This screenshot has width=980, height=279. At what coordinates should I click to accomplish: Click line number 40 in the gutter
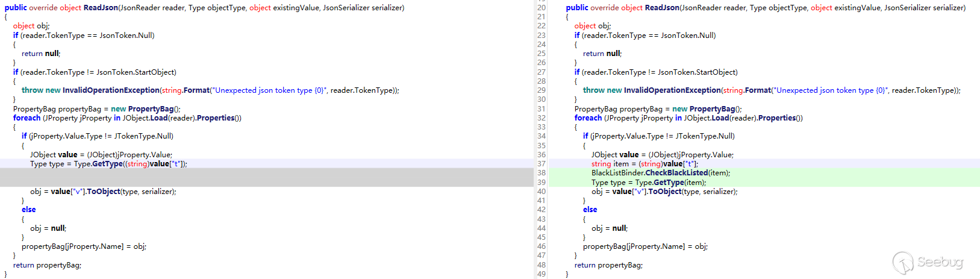click(x=541, y=192)
